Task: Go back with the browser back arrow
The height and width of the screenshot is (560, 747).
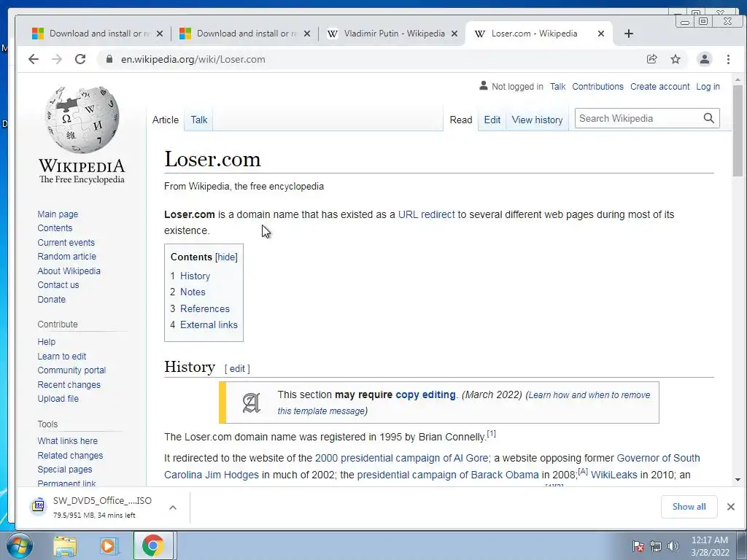Action: click(34, 59)
